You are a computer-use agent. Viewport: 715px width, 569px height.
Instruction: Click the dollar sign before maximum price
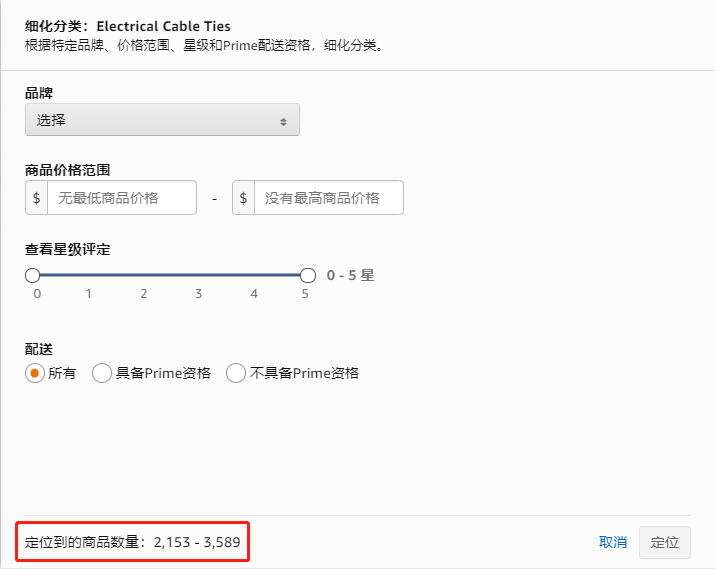pos(244,198)
